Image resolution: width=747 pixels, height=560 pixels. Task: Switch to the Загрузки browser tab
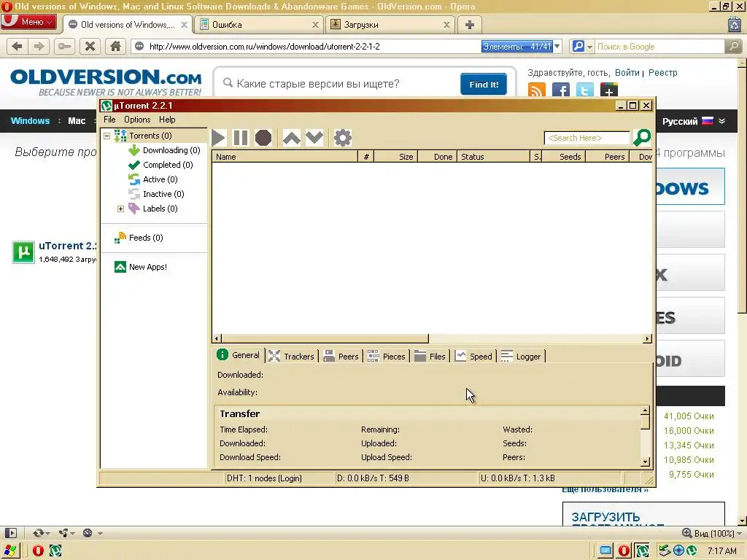[390, 25]
